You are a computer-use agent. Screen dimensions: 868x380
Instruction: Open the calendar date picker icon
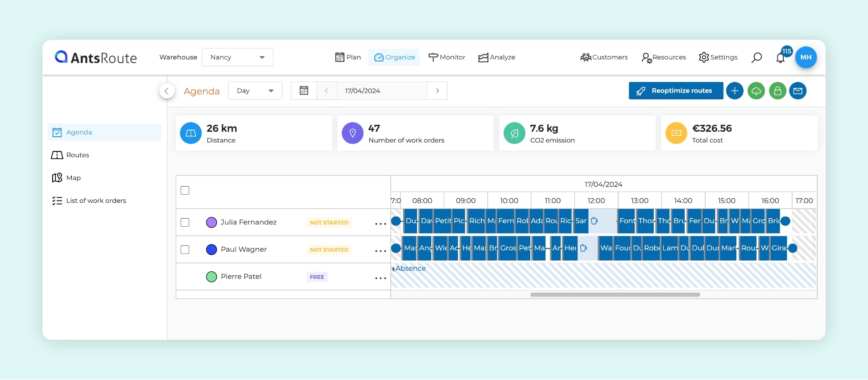304,91
